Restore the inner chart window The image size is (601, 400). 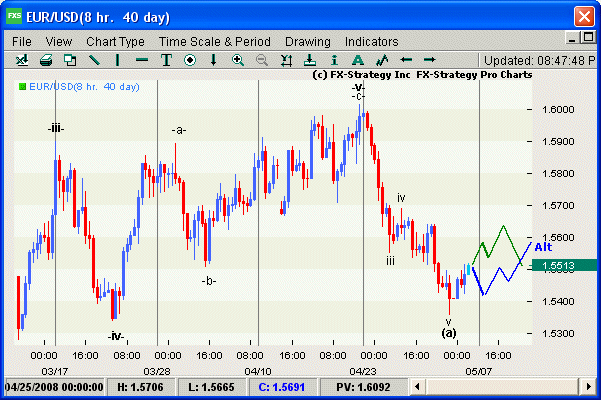(588, 38)
